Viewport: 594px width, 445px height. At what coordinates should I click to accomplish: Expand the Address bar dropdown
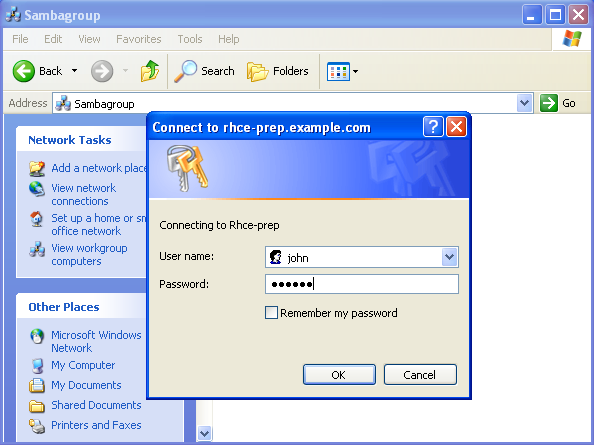(x=525, y=103)
